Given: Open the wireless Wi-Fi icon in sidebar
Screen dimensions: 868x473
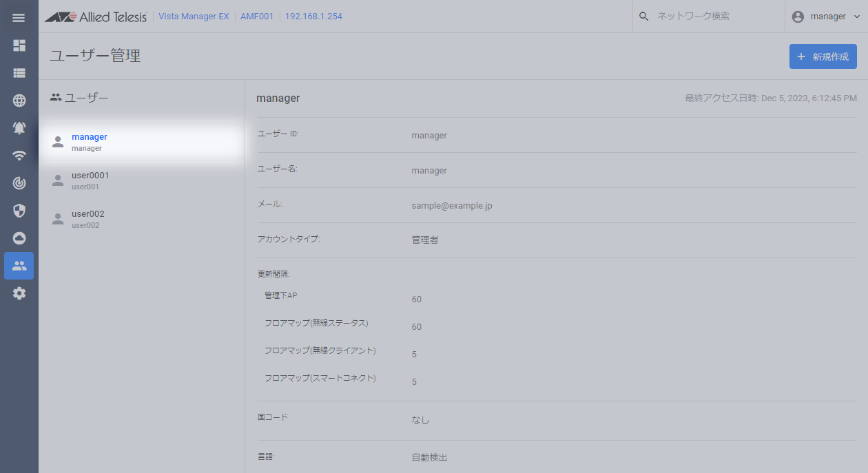Looking at the screenshot, I should (x=19, y=156).
